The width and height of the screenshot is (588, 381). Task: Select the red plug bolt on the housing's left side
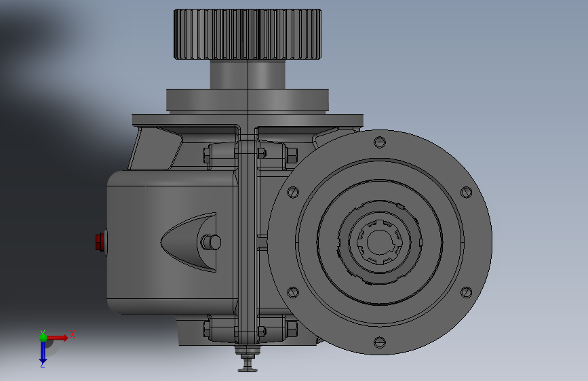(100, 242)
